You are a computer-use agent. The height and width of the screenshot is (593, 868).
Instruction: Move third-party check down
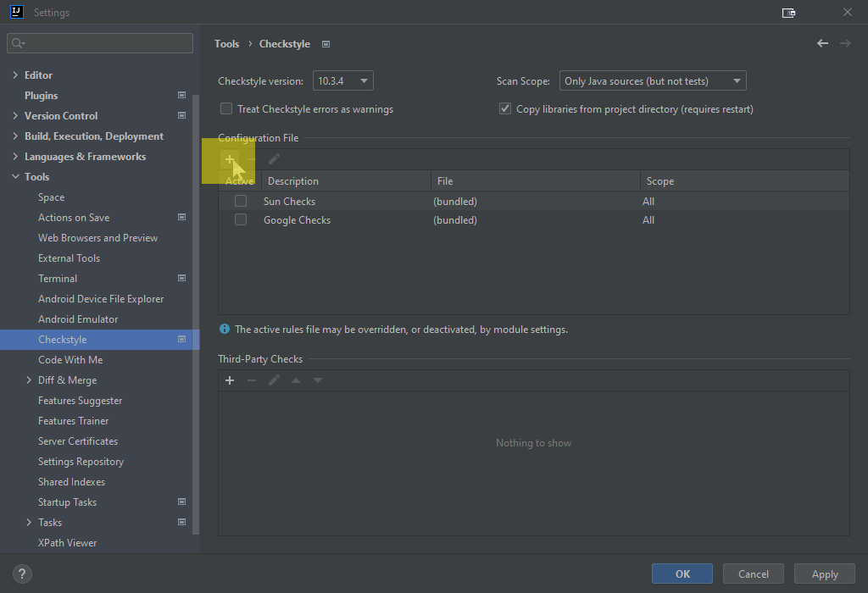pyautogui.click(x=318, y=380)
